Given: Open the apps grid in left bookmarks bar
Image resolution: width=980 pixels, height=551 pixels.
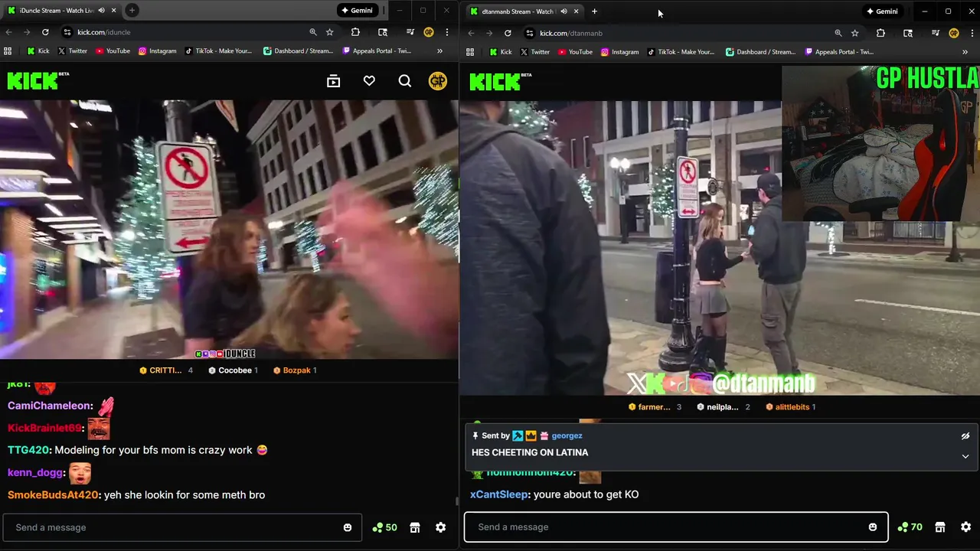Looking at the screenshot, I should coord(8,51).
